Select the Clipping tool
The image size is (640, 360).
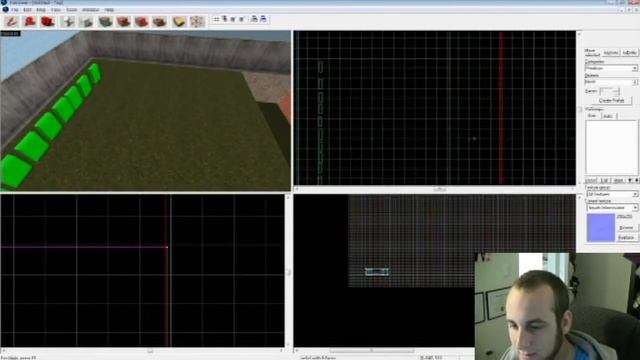[179, 21]
